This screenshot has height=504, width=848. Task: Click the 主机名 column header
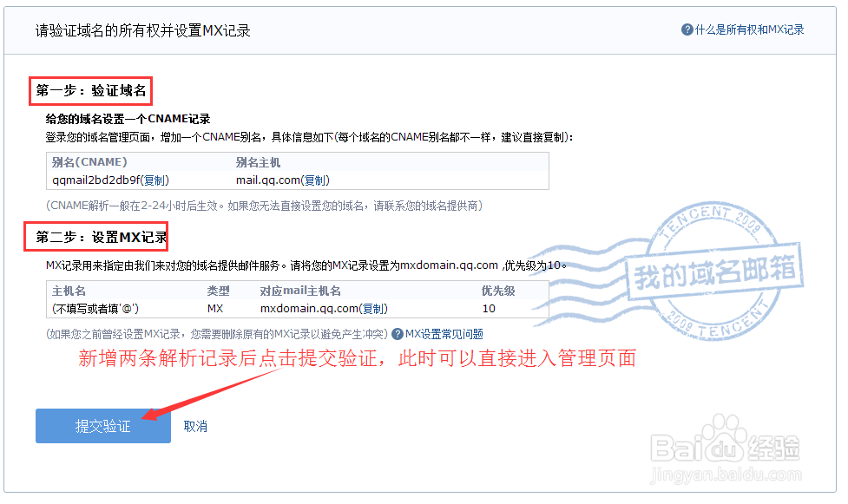pyautogui.click(x=69, y=291)
